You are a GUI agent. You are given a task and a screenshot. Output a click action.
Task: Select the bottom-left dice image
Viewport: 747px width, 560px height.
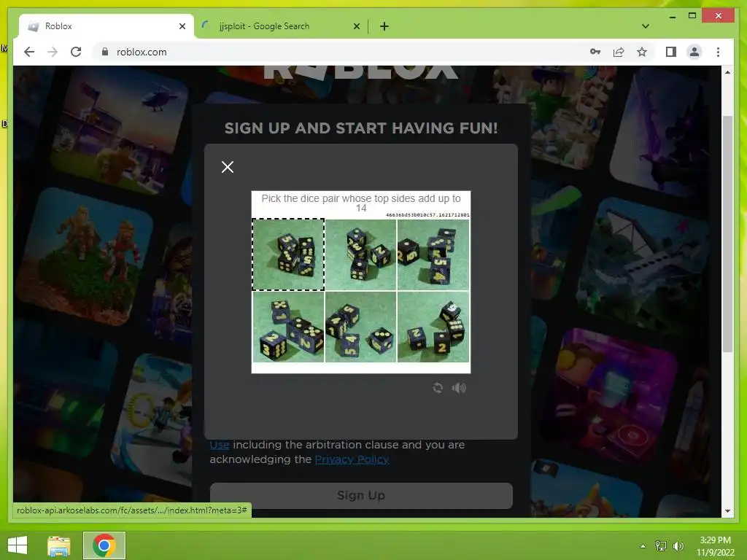click(288, 327)
